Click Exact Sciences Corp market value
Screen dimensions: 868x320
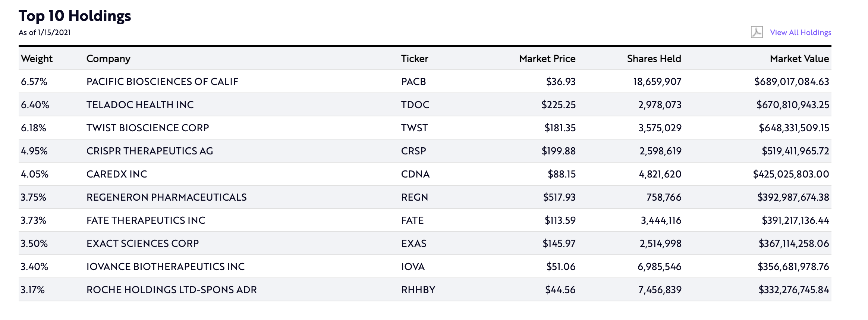coord(793,244)
